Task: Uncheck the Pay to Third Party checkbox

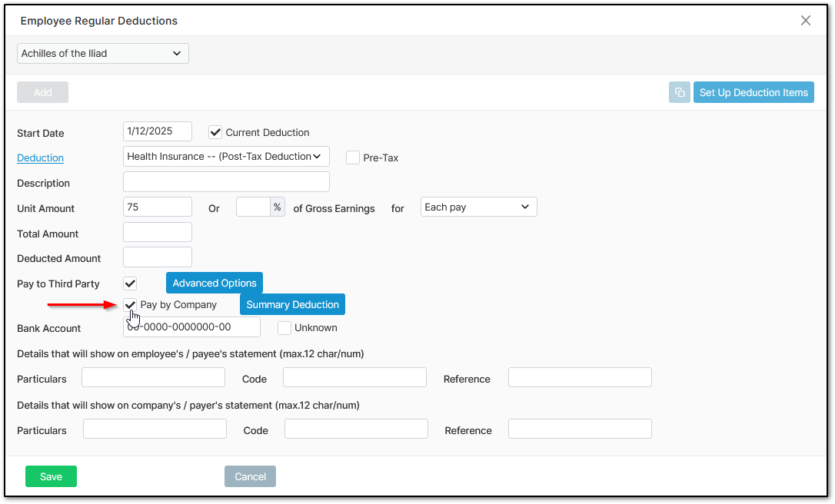Action: 130,283
